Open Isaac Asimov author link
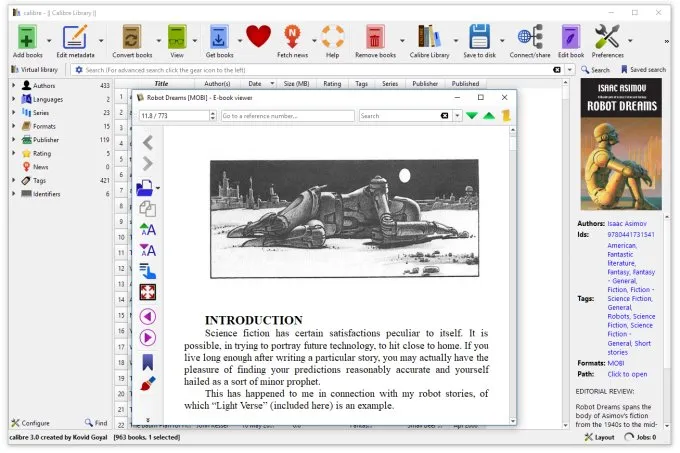The height and width of the screenshot is (453, 680). click(x=627, y=224)
